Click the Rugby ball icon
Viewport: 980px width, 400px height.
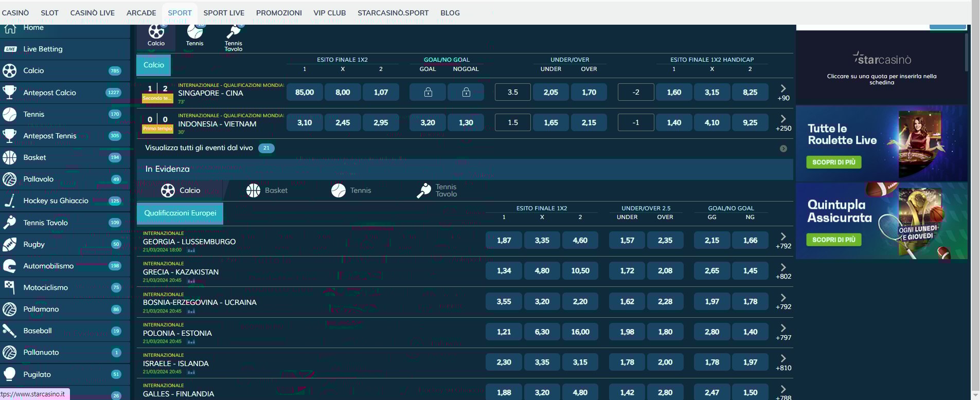pos(10,244)
